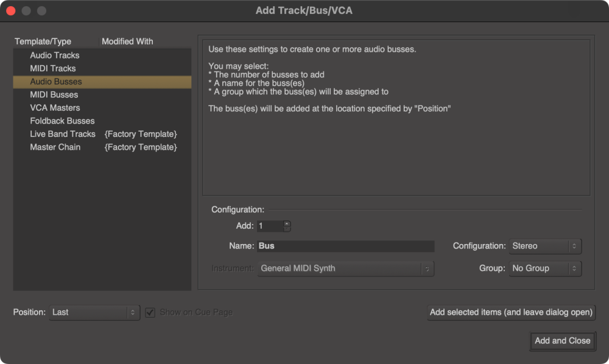The width and height of the screenshot is (609, 364).
Task: Open the General MIDI Synth instrument dropdown
Action: click(345, 268)
